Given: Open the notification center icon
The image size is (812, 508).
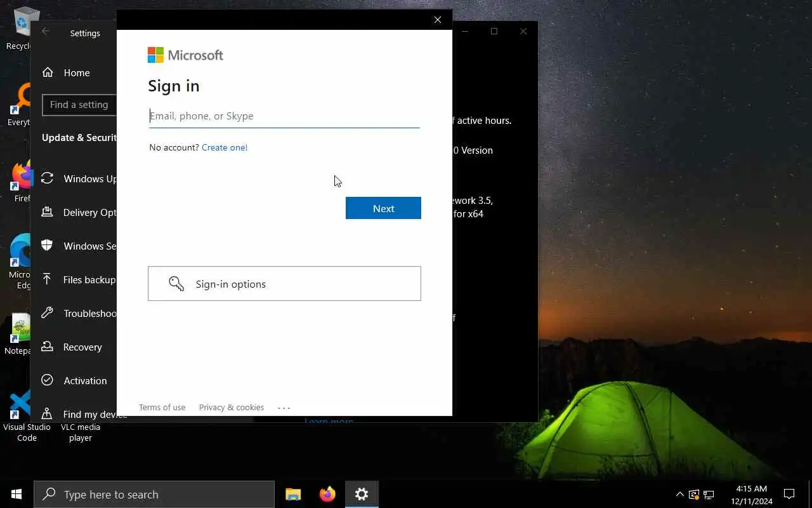Looking at the screenshot, I should coord(789,494).
